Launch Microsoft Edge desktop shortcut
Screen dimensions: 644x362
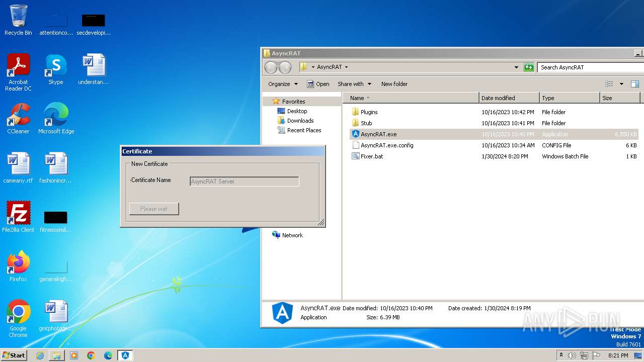point(56,119)
